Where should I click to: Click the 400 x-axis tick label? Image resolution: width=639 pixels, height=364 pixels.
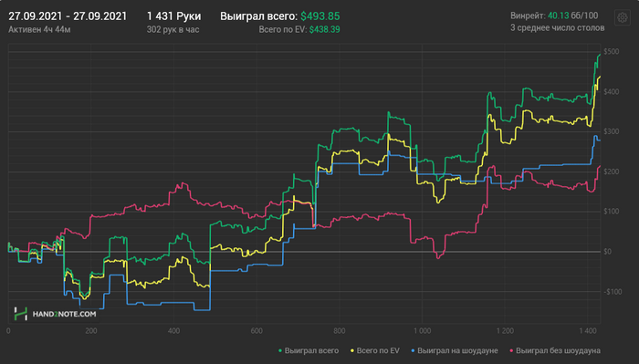[x=174, y=331]
